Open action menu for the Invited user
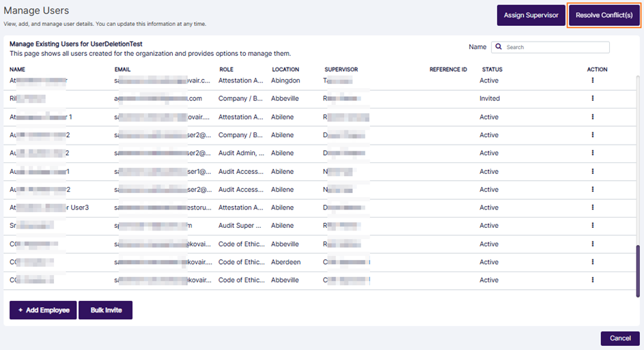The width and height of the screenshot is (644, 350). 592,98
